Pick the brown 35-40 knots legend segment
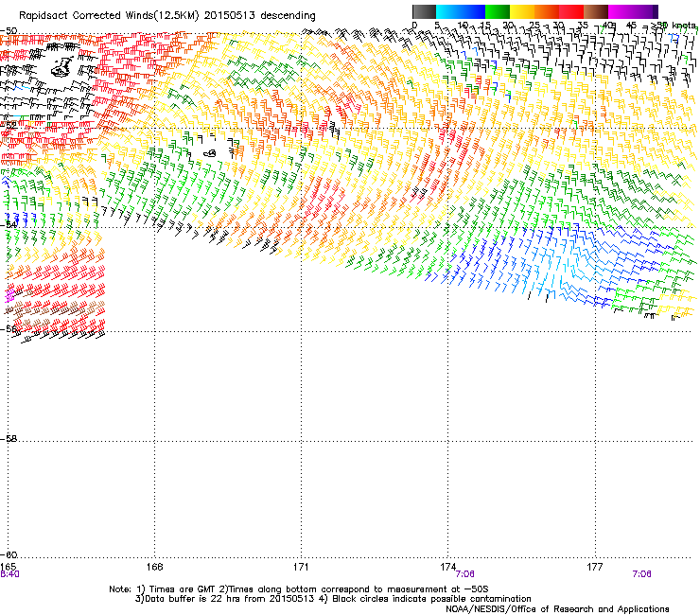The height and width of the screenshot is (615, 700). pyautogui.click(x=596, y=11)
